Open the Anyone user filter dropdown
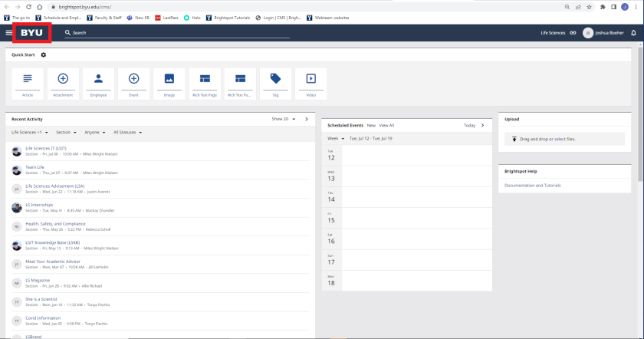The width and height of the screenshot is (644, 339). pos(95,132)
